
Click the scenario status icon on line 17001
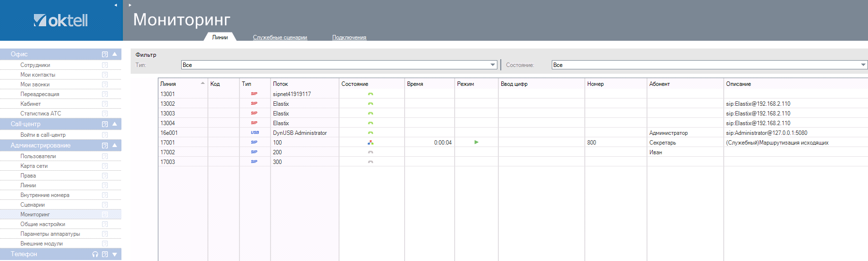(x=371, y=143)
